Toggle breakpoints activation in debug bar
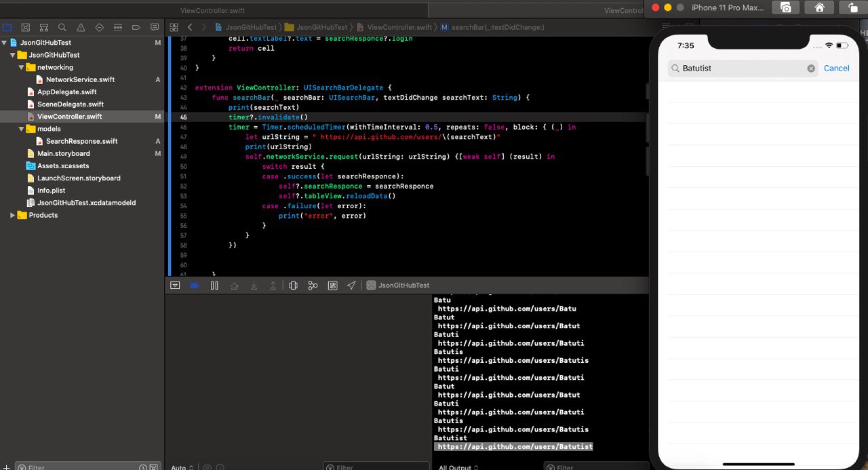 coord(195,286)
